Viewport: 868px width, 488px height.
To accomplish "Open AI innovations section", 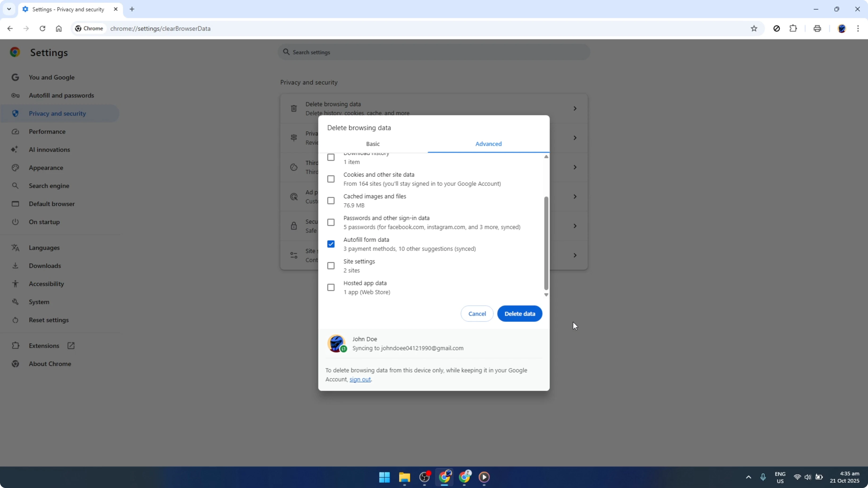I will [60, 150].
